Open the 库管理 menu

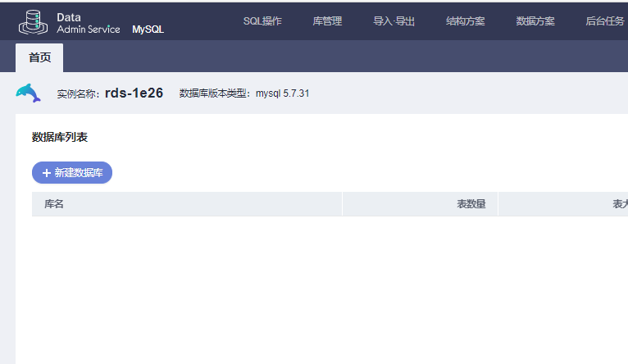[327, 21]
